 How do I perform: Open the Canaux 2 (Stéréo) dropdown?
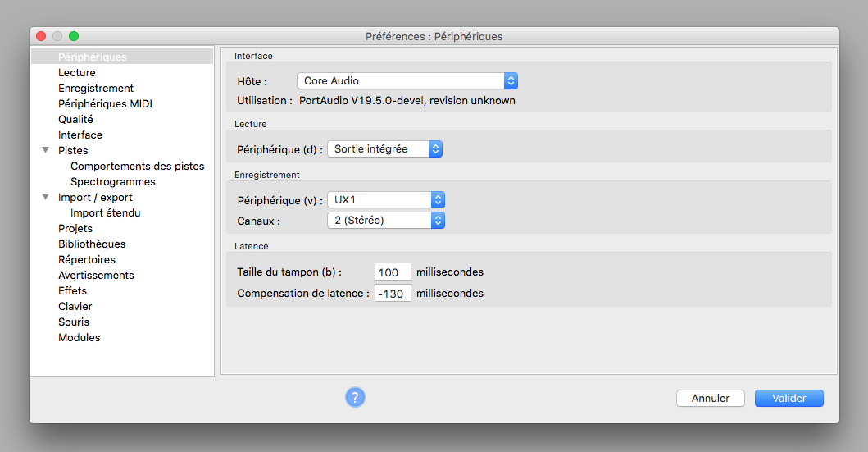[x=385, y=220]
